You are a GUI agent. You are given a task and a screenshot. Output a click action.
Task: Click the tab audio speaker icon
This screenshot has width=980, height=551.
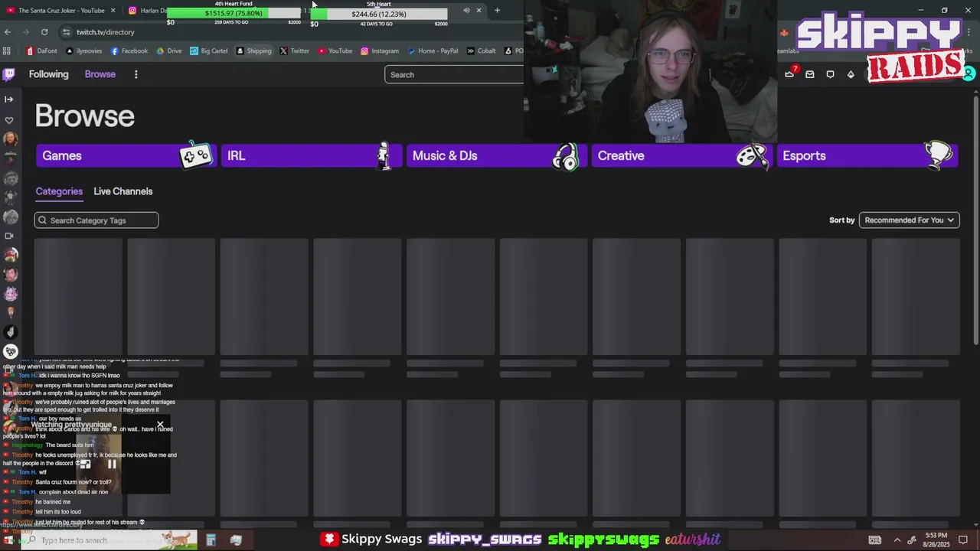[466, 10]
